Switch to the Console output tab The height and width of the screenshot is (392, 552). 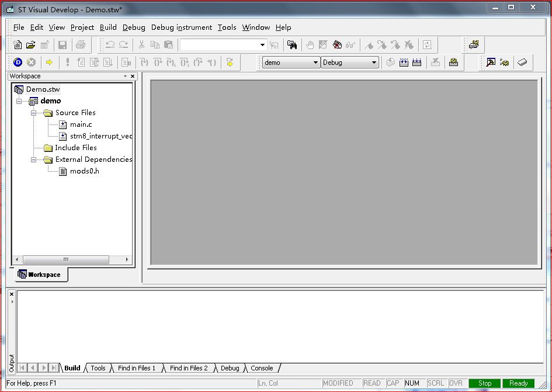(262, 368)
